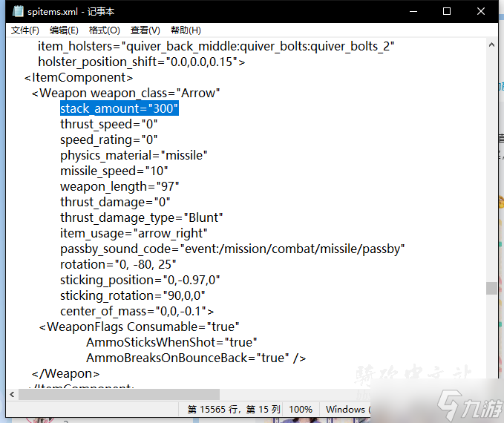Open the 文件(F) menu
Image resolution: width=504 pixels, height=423 pixels.
pos(25,30)
